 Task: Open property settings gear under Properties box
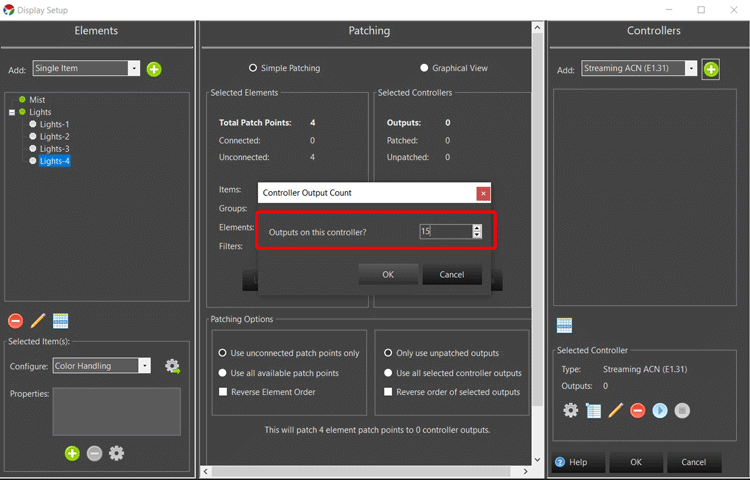(x=116, y=453)
